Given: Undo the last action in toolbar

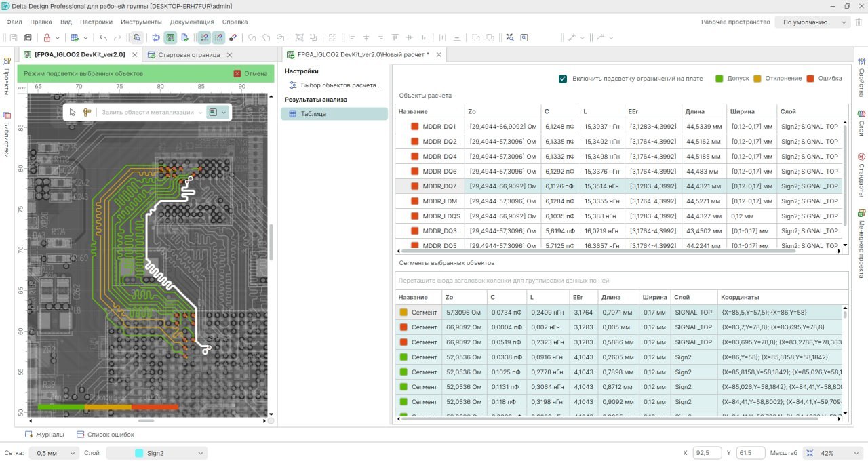Looking at the screenshot, I should click(103, 38).
